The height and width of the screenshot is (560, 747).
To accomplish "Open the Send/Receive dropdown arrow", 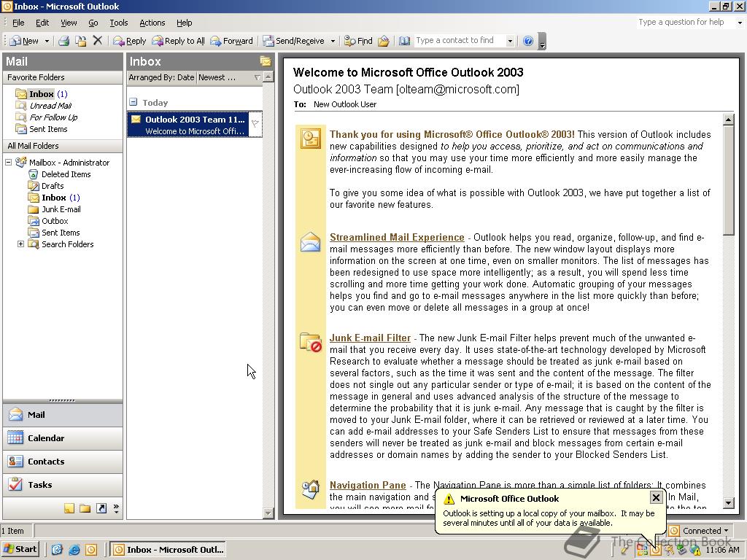I will point(333,41).
